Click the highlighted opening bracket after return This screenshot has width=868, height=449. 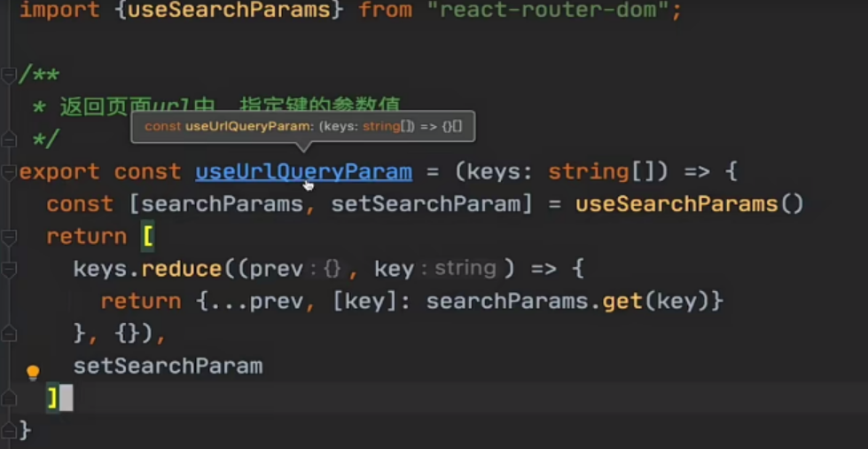point(148,237)
